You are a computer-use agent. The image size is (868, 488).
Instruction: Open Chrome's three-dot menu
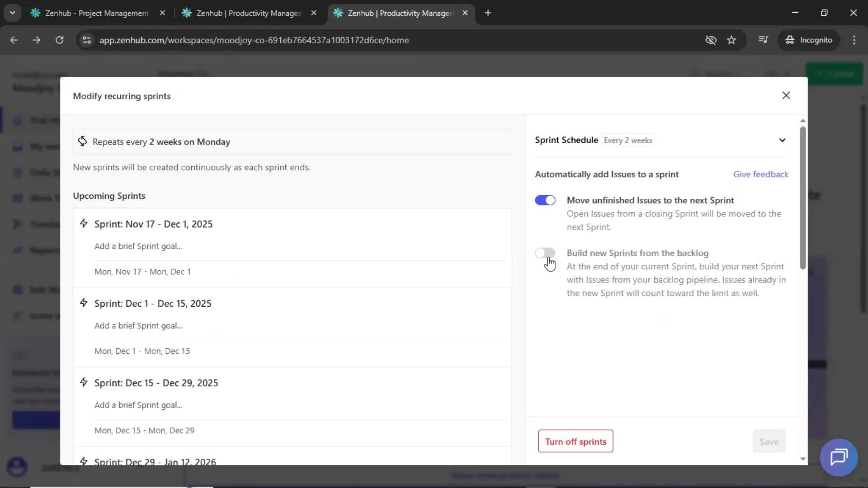pyautogui.click(x=855, y=40)
